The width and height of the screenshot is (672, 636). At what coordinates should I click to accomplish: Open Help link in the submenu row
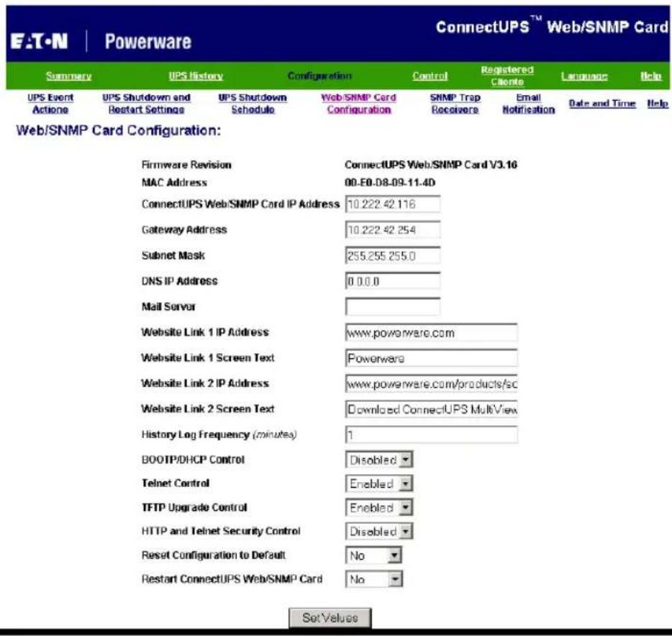[x=658, y=104]
